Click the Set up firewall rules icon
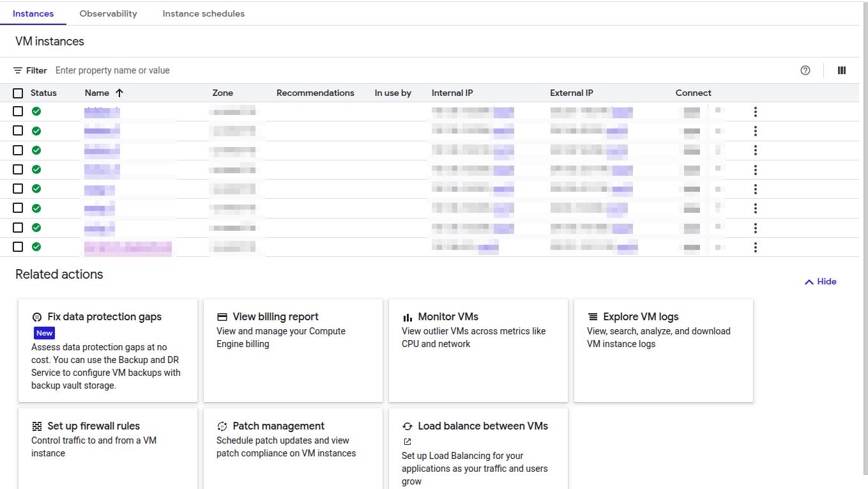The image size is (868, 489). 37,426
